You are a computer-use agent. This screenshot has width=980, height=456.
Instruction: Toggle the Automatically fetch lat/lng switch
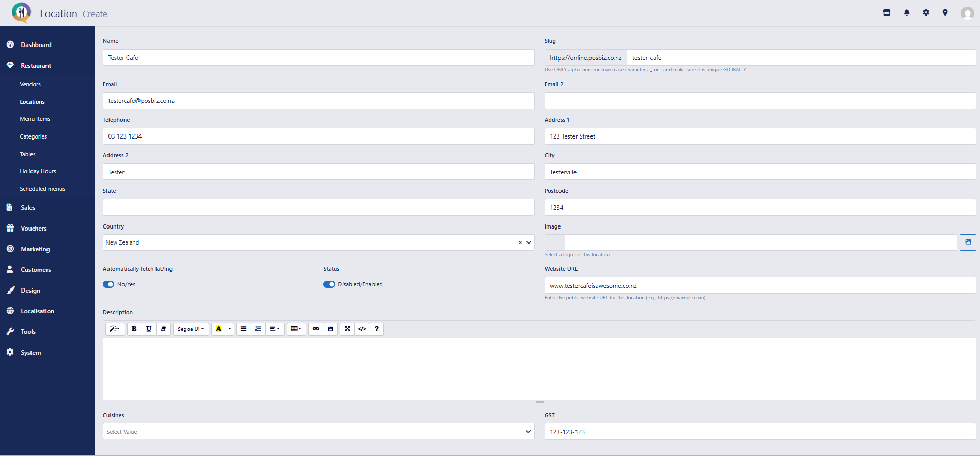tap(108, 284)
